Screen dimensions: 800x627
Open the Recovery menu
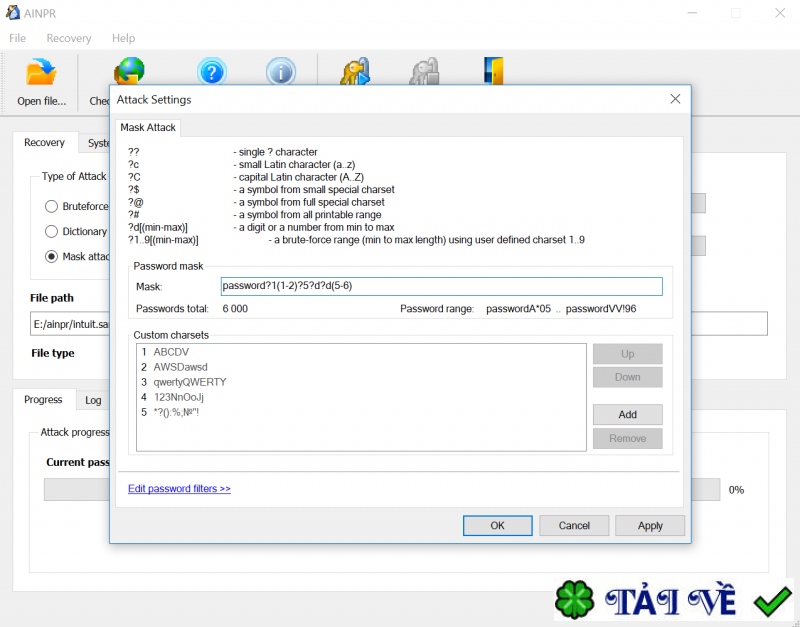tap(68, 38)
